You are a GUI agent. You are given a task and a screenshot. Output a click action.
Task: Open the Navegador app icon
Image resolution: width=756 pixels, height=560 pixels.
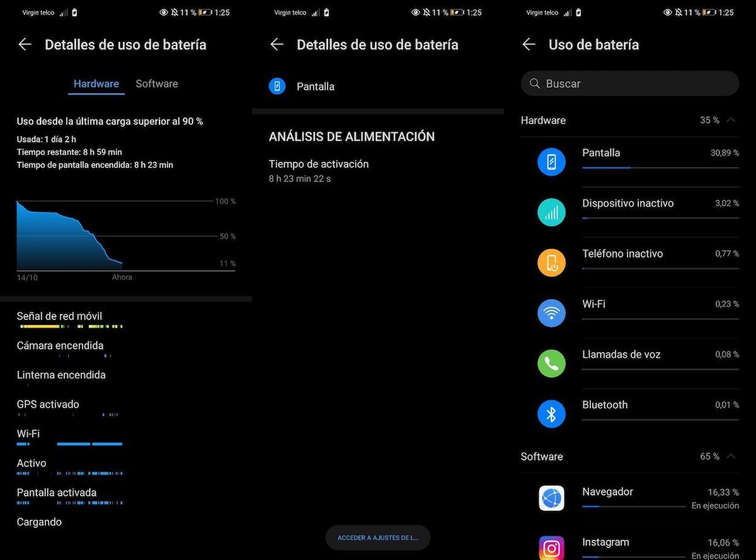551,498
